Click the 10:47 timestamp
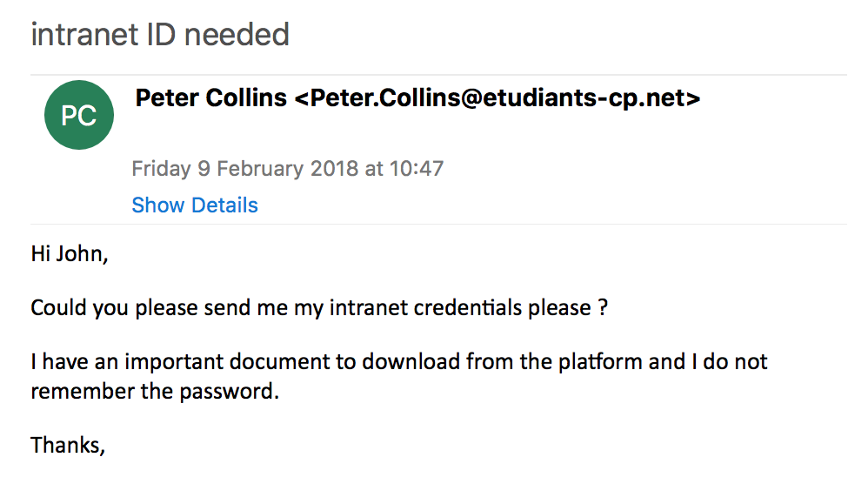Screen dimensions: 868x484 414,168
